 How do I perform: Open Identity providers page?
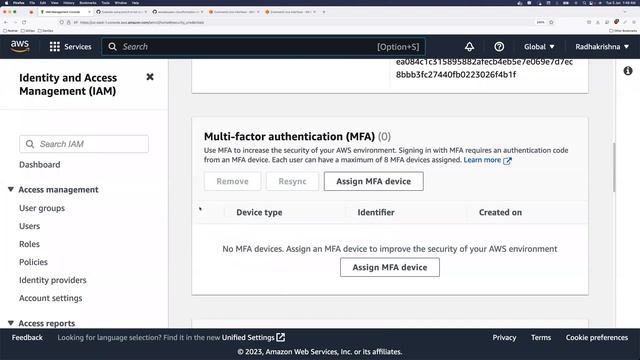53,280
